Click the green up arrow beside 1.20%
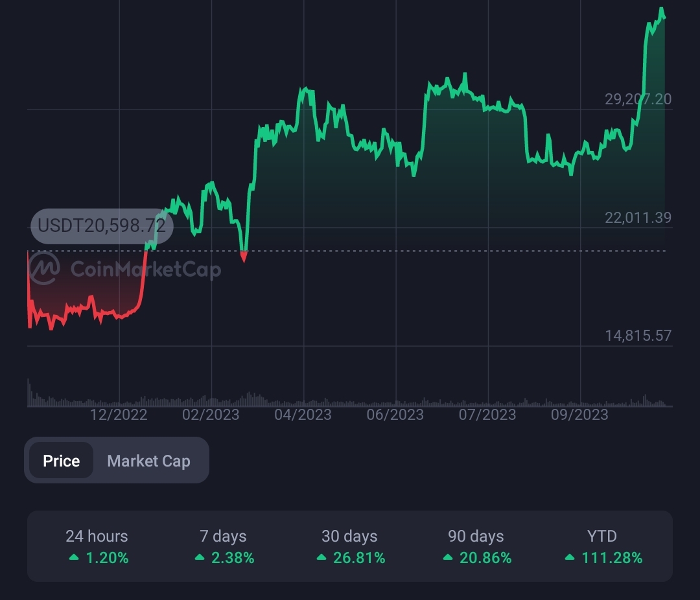The height and width of the screenshot is (600, 700). pyautogui.click(x=74, y=557)
